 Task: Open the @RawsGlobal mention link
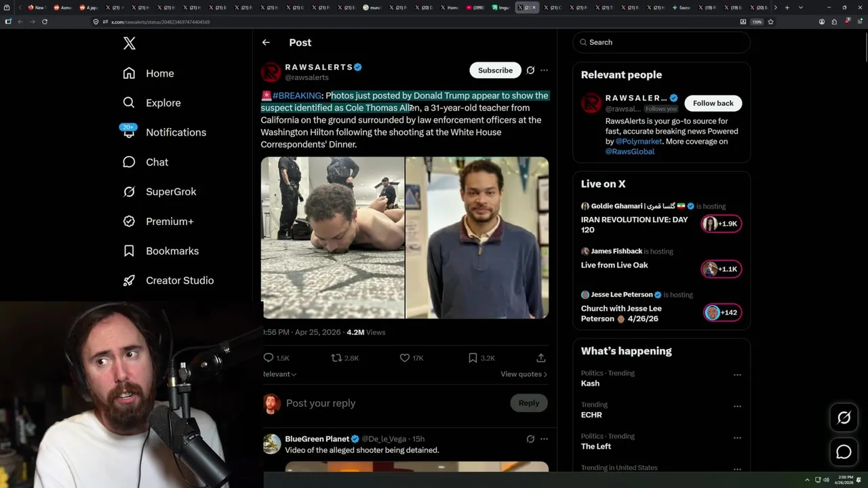tap(630, 152)
